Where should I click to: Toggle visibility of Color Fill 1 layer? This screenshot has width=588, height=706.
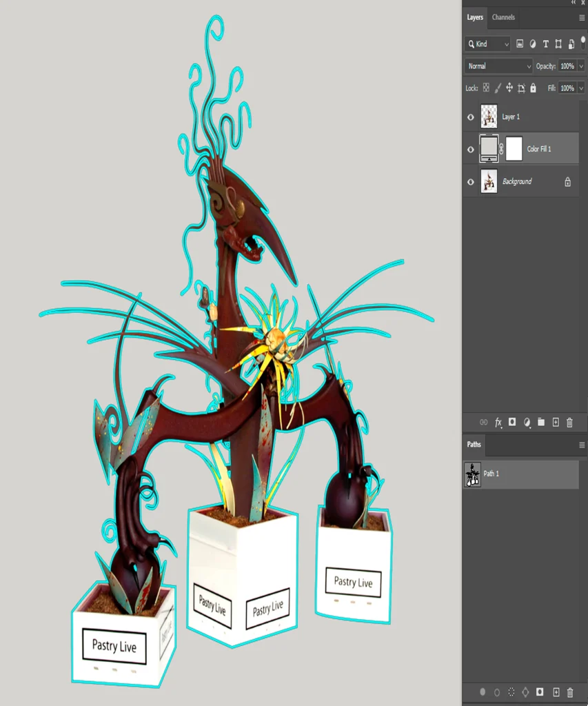click(x=471, y=149)
